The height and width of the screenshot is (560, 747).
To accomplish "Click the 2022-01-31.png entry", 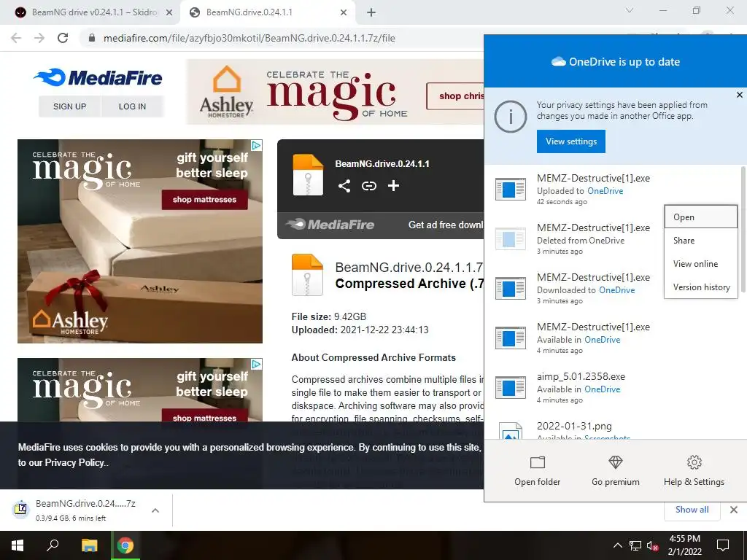I will pos(612,429).
